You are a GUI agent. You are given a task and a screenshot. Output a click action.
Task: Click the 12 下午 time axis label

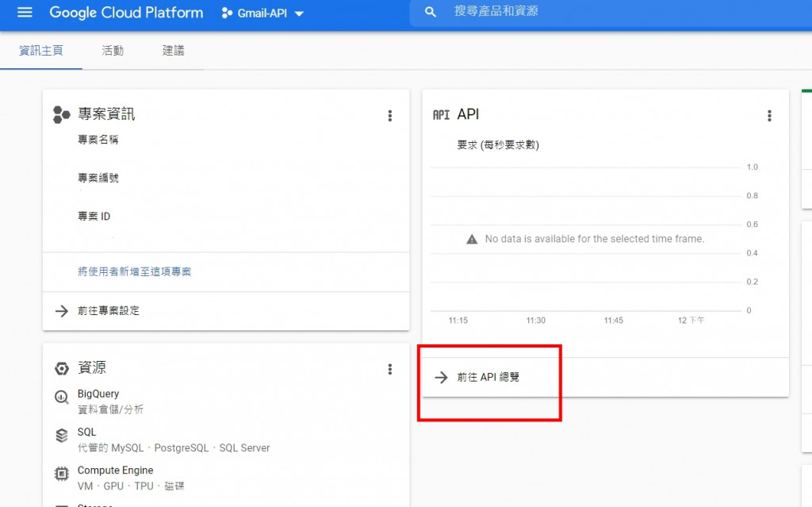691,321
